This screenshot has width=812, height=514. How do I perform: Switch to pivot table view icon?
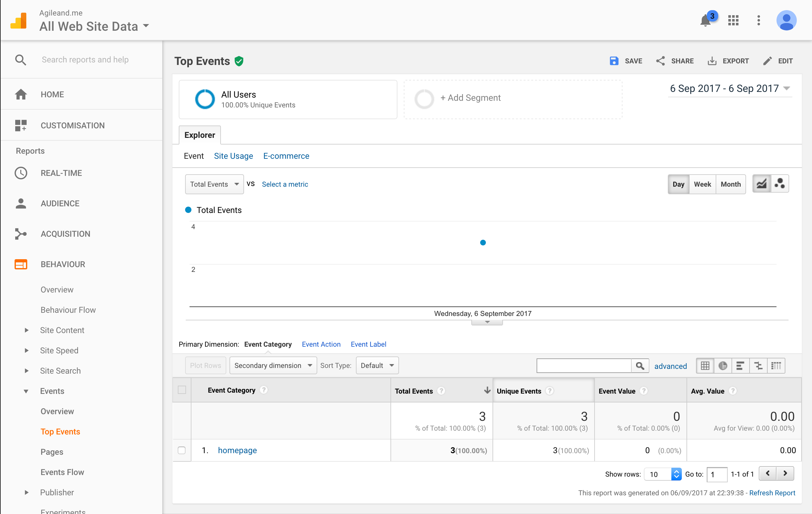(x=776, y=366)
